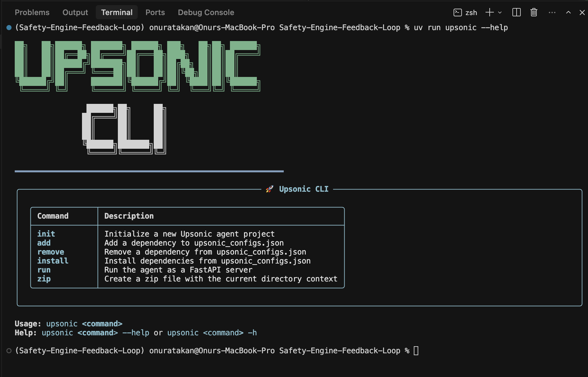Open a new terminal with the plus icon
588x377 pixels.
coord(489,12)
